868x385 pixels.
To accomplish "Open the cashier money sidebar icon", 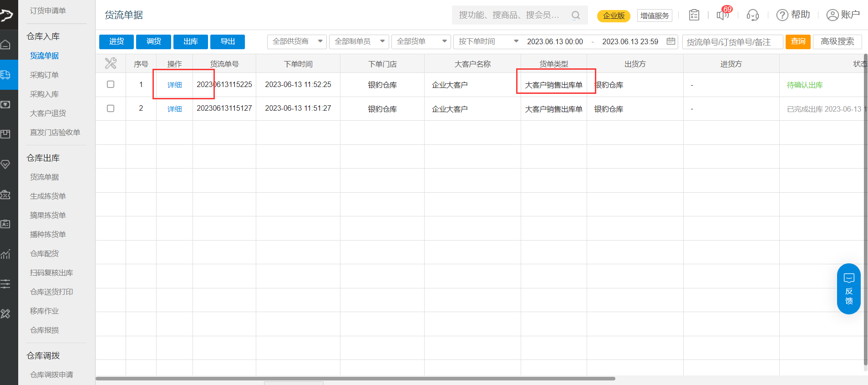I will tap(5, 104).
